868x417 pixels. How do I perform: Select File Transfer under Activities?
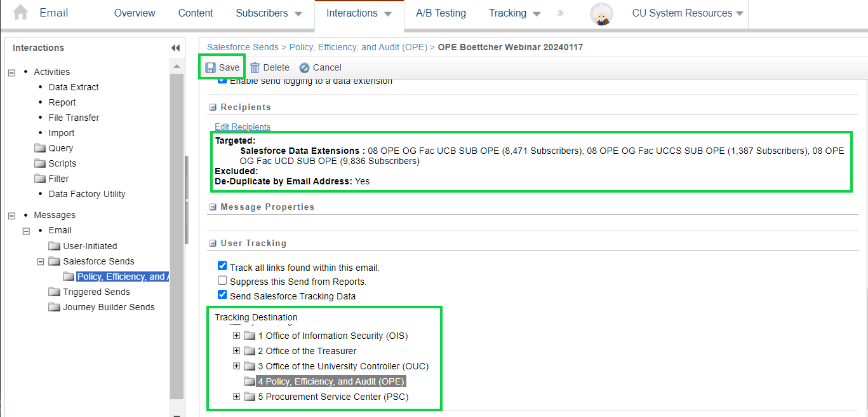[74, 118]
